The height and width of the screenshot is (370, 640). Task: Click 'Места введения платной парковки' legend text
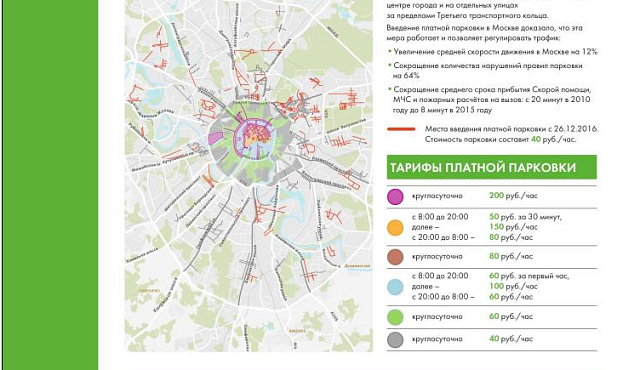511,129
